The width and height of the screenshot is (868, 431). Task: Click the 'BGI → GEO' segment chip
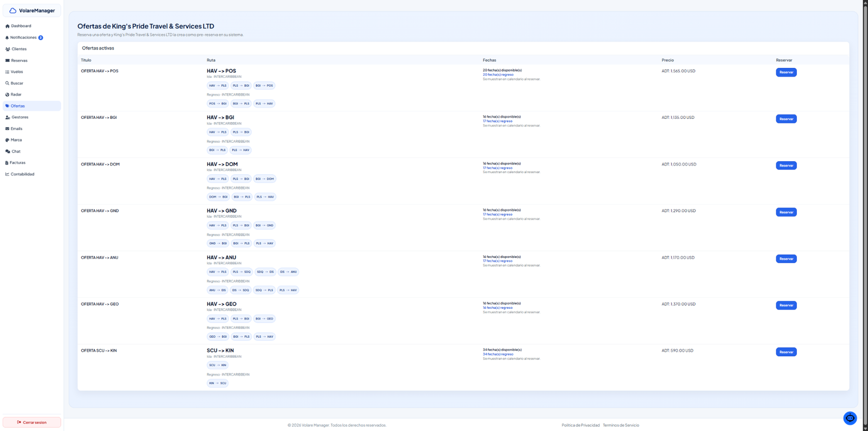tap(264, 319)
